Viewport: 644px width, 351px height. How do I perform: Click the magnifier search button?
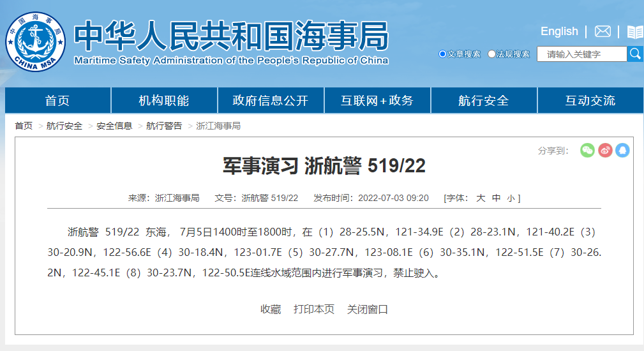pyautogui.click(x=635, y=54)
